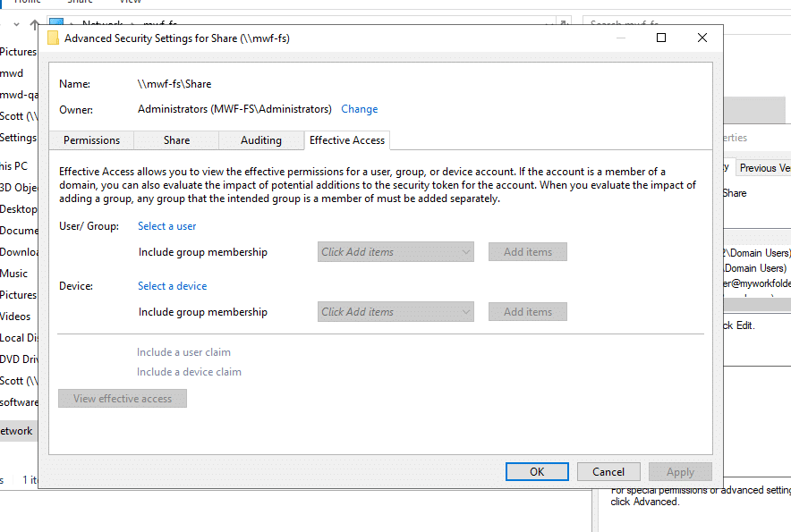This screenshot has height=532, width=791.
Task: Maximize the Advanced Security Settings dialog
Action: (661, 38)
